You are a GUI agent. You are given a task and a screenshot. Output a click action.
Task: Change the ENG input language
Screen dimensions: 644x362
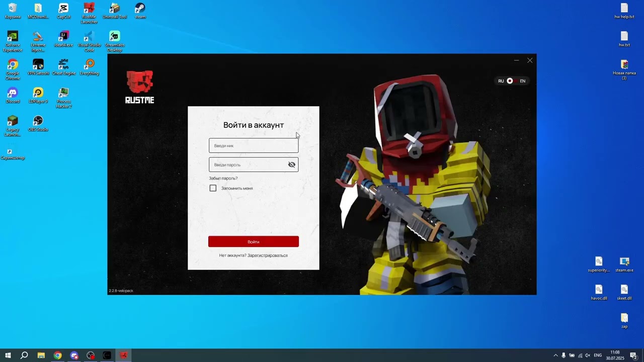[x=598, y=355]
